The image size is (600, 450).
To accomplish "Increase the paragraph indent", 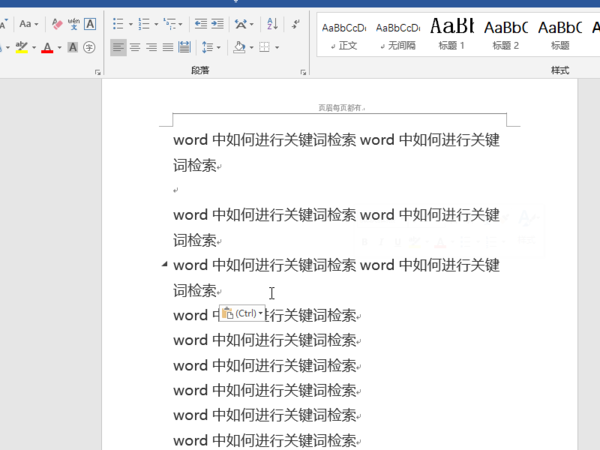I will (217, 24).
